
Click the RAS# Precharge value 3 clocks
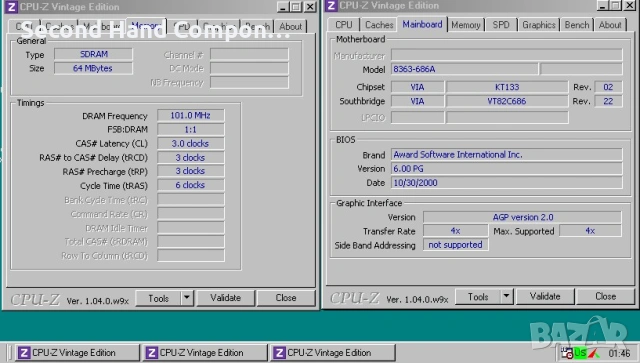[x=191, y=171]
